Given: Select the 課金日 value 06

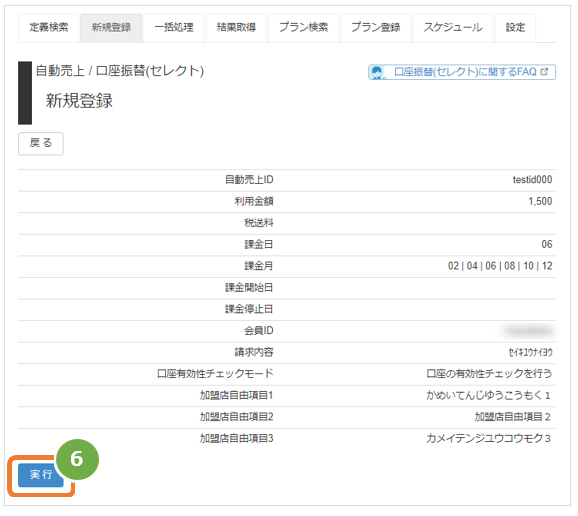Looking at the screenshot, I should pyautogui.click(x=547, y=245).
